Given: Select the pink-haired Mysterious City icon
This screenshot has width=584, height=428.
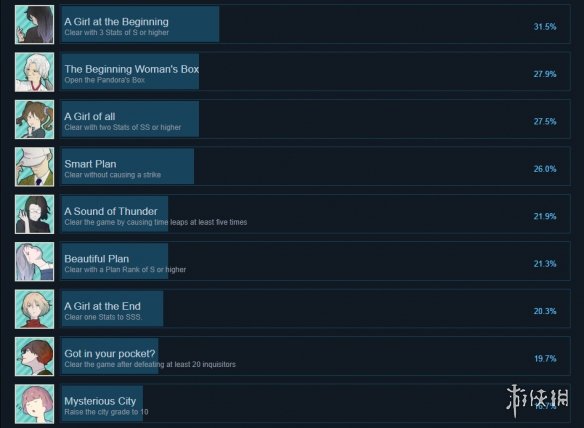Looking at the screenshot, I should pos(34,404).
